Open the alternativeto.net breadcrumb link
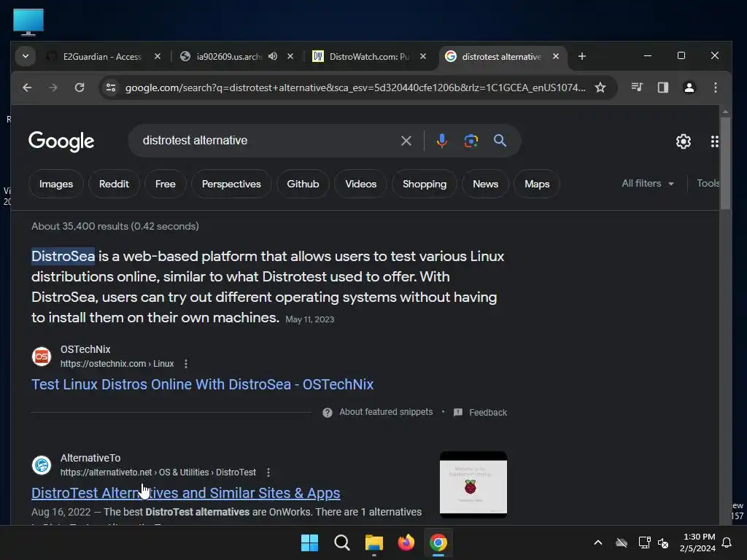This screenshot has width=747, height=560. point(158,472)
